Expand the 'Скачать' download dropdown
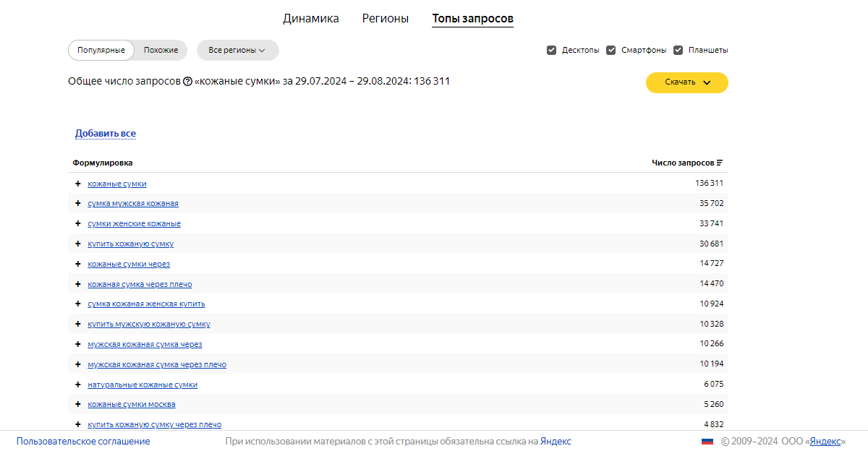 point(686,82)
